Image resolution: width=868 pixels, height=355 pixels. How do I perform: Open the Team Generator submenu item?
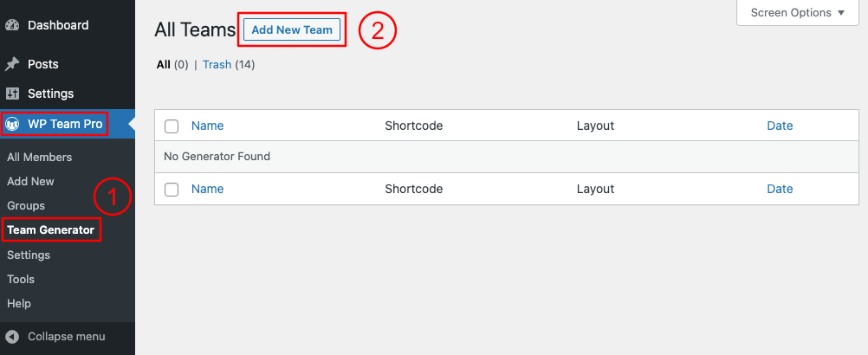pos(51,230)
